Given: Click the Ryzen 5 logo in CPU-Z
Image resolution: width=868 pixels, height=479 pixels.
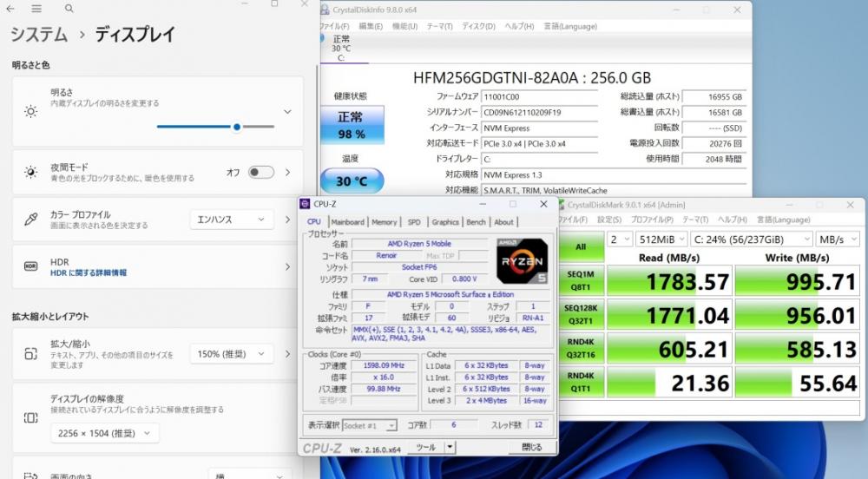Looking at the screenshot, I should 522,261.
